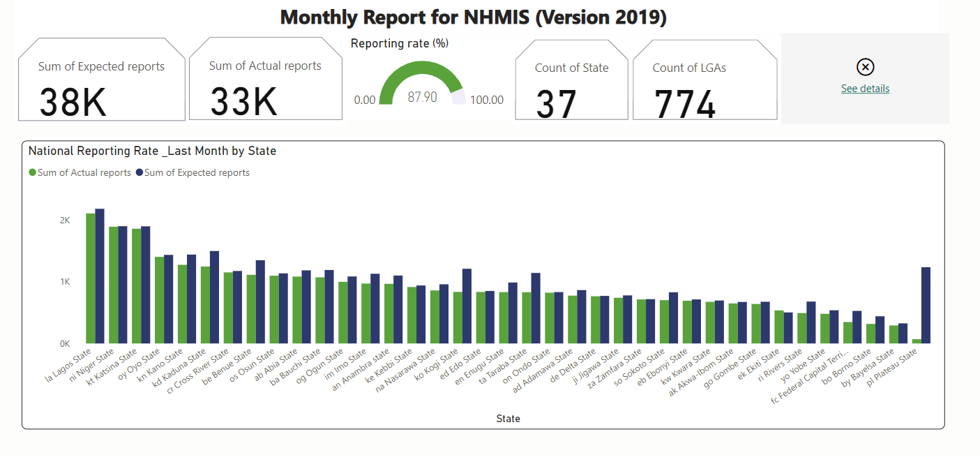This screenshot has width=980, height=457.
Task: Click the green Actual bar for Niger State
Action: [114, 285]
